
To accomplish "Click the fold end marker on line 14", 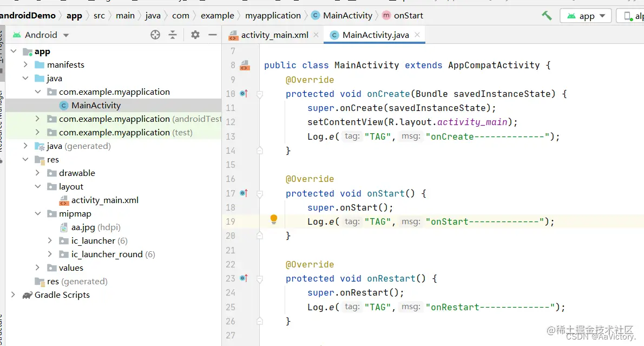I will coord(260,151).
